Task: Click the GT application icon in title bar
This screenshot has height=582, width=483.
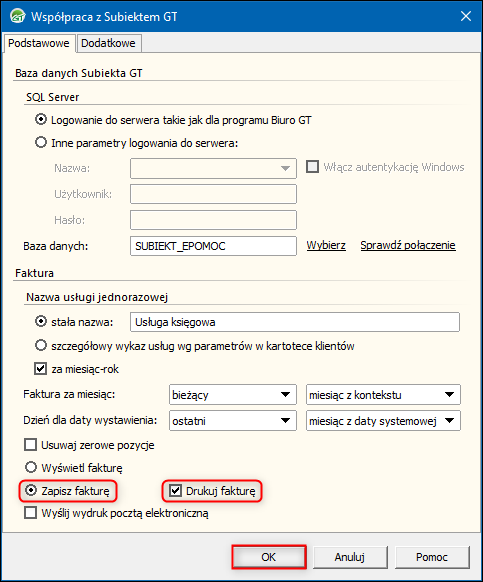Action: pos(17,16)
